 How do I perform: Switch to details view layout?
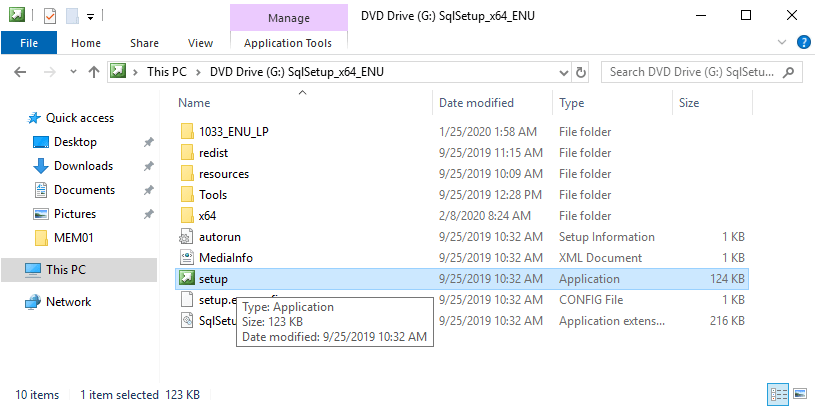pyautogui.click(x=778, y=393)
